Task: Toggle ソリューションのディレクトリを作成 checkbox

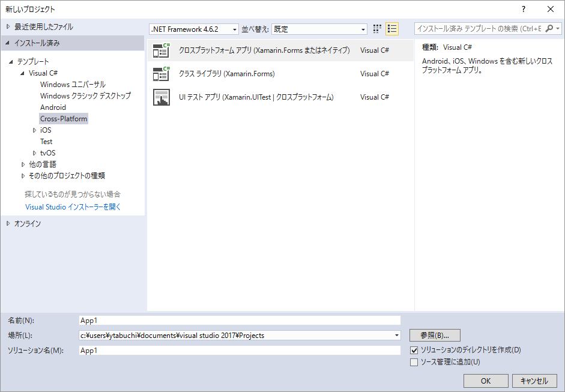Action: 414,350
